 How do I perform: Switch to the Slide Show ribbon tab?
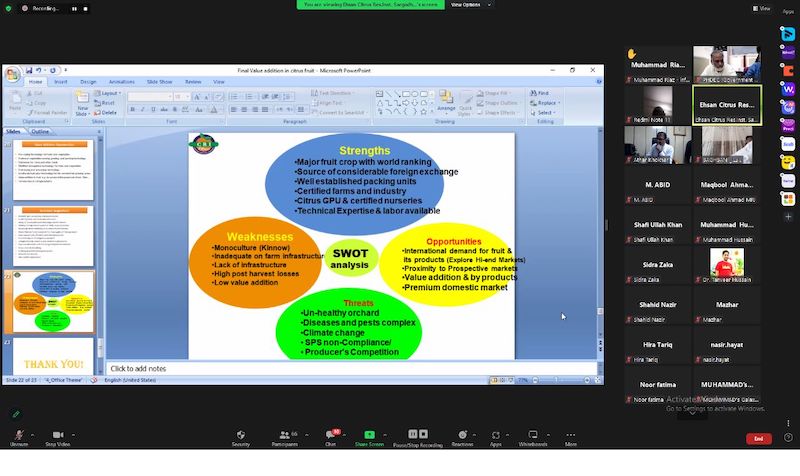pos(159,81)
